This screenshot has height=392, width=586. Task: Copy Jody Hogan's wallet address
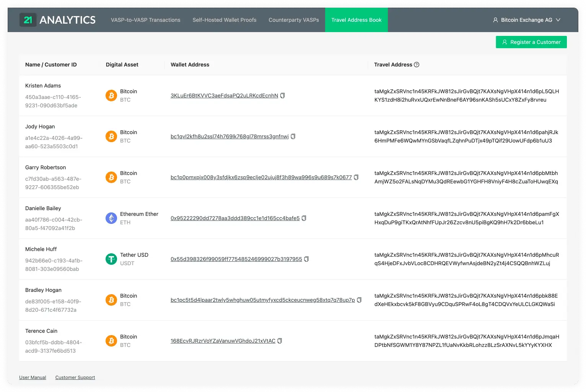click(293, 136)
